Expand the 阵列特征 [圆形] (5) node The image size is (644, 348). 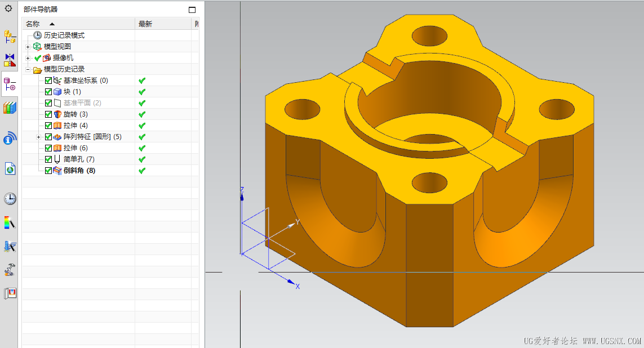[38, 137]
